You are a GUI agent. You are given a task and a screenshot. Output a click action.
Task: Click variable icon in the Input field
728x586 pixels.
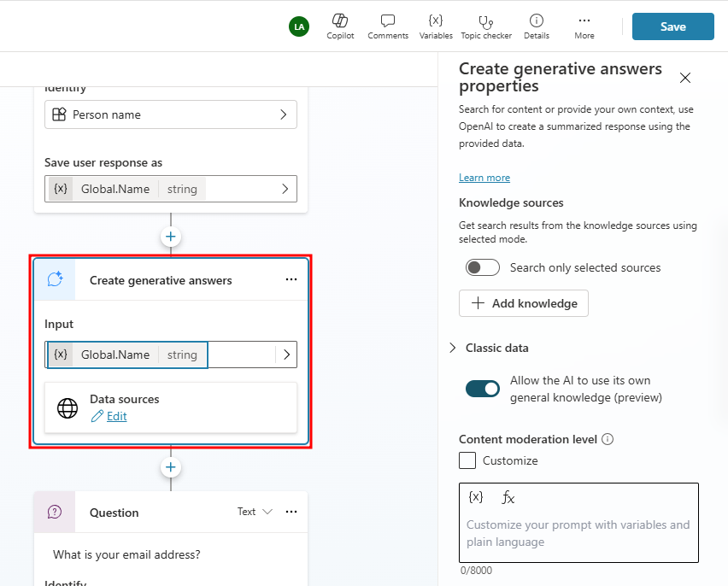(61, 355)
